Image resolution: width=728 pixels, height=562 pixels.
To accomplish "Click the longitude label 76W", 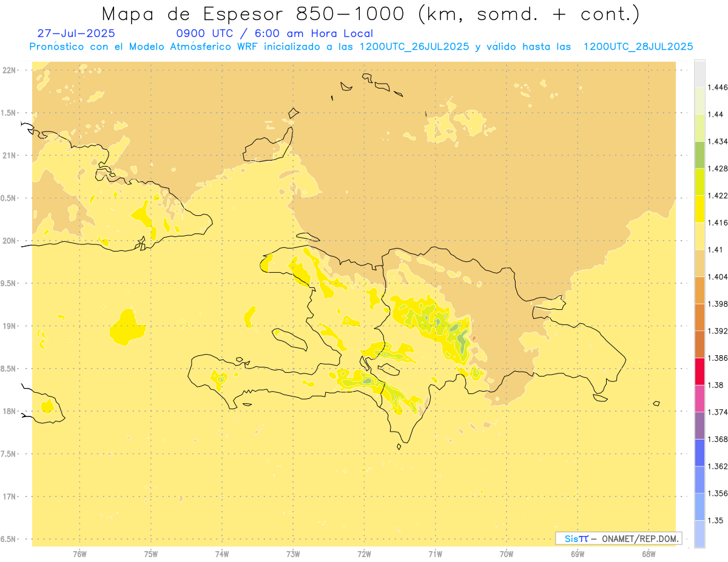I will (x=79, y=554).
